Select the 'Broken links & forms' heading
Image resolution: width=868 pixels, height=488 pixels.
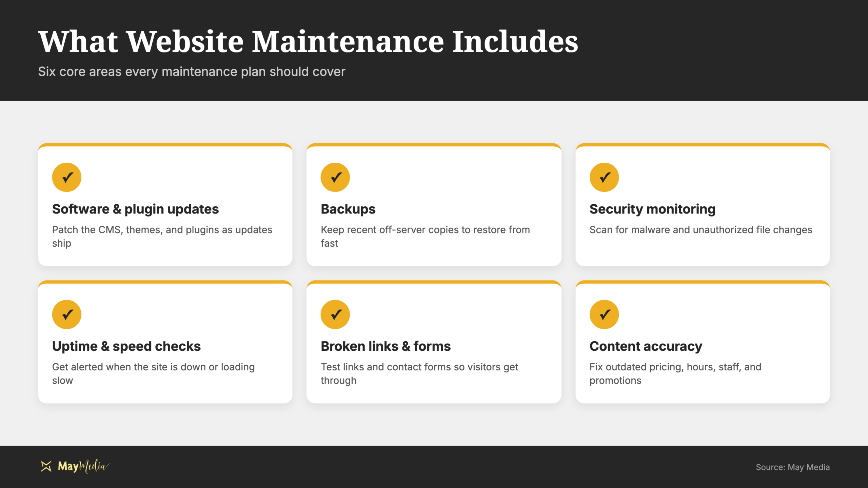(x=386, y=346)
